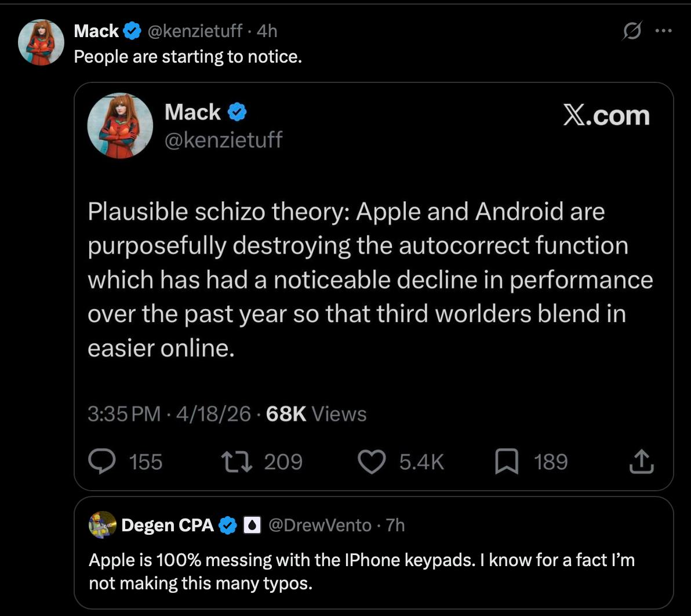Open the large Mack avatar in embedded post

121,126
